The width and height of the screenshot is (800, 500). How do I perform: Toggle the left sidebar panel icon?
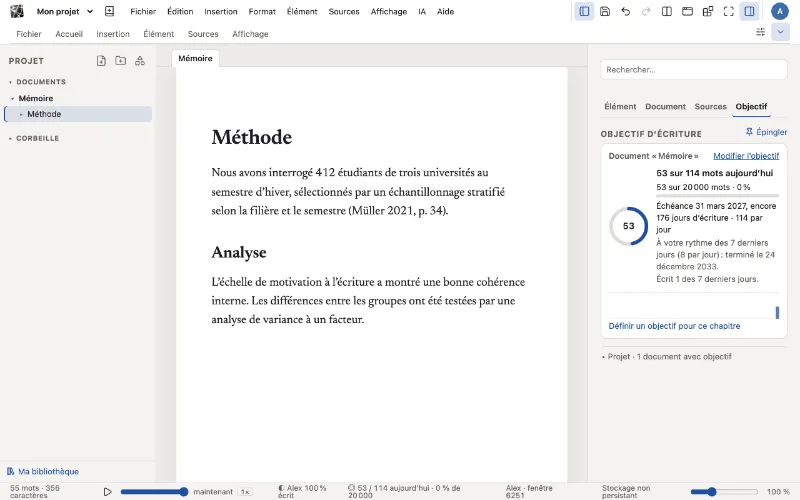point(584,11)
